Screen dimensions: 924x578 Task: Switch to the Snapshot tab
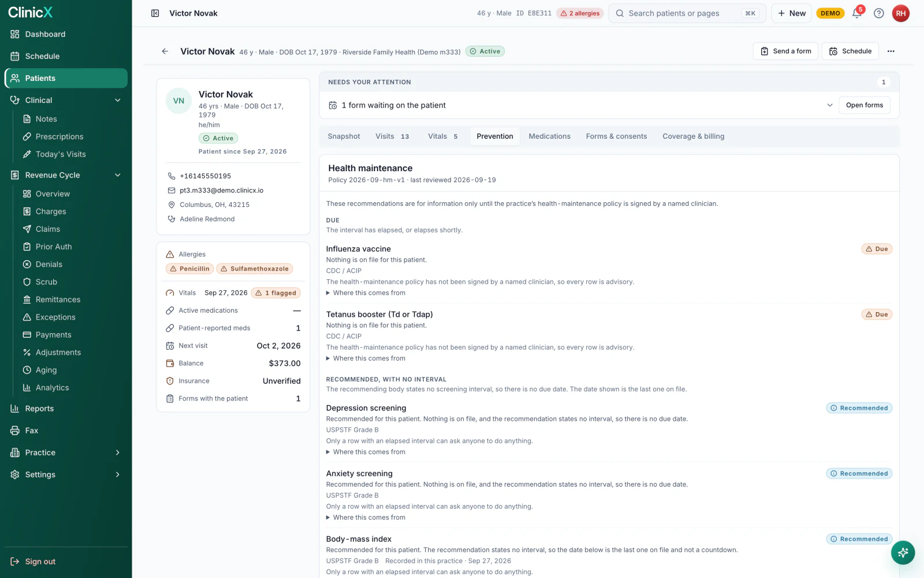344,136
